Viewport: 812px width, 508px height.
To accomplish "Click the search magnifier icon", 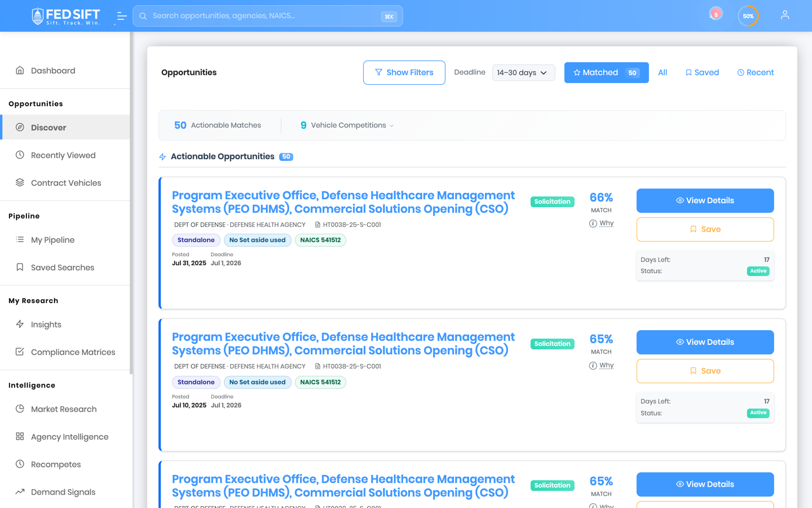I will [x=143, y=16].
